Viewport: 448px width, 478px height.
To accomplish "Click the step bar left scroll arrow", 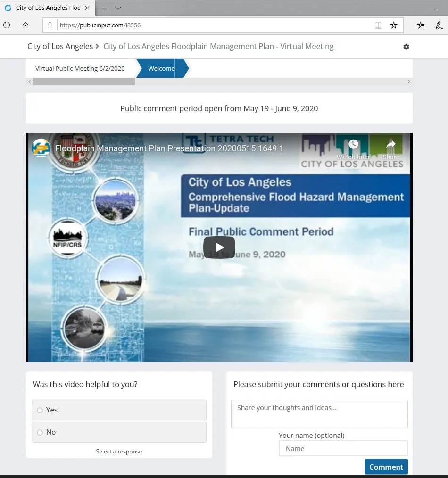I will [x=30, y=82].
